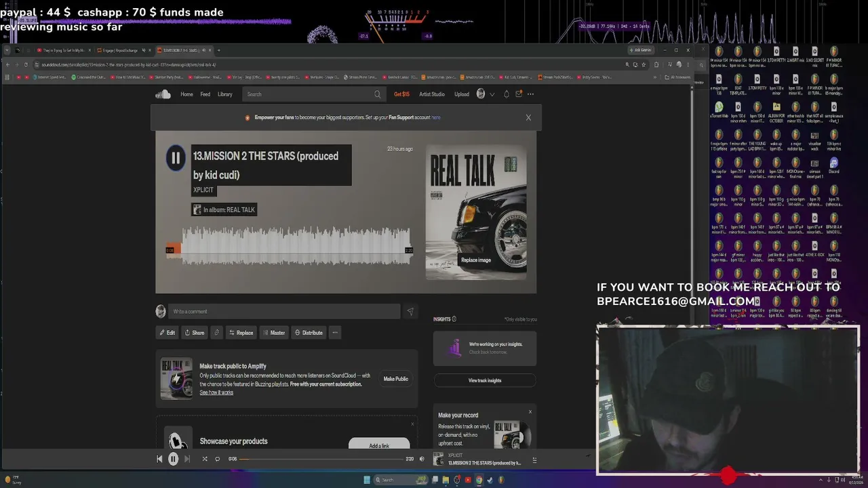Toggle repeat in the player bar
The height and width of the screenshot is (488, 868).
[x=218, y=459]
